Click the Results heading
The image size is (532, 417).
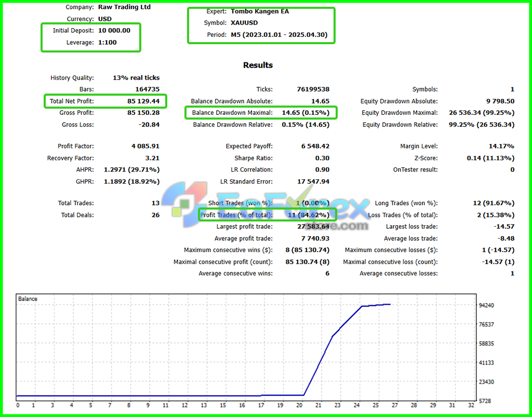(x=258, y=65)
